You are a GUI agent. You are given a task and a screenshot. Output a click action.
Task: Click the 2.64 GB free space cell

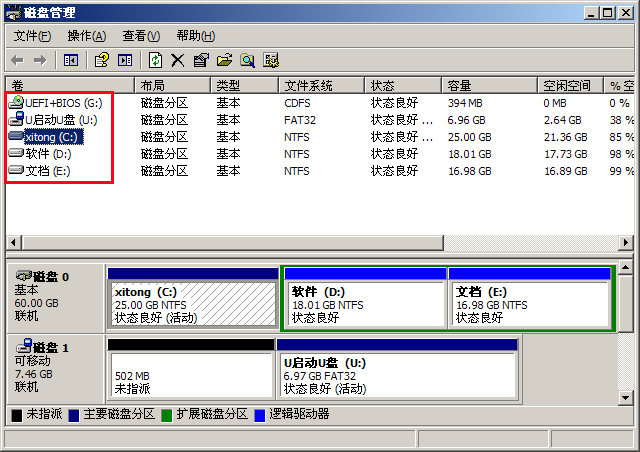coord(562,120)
